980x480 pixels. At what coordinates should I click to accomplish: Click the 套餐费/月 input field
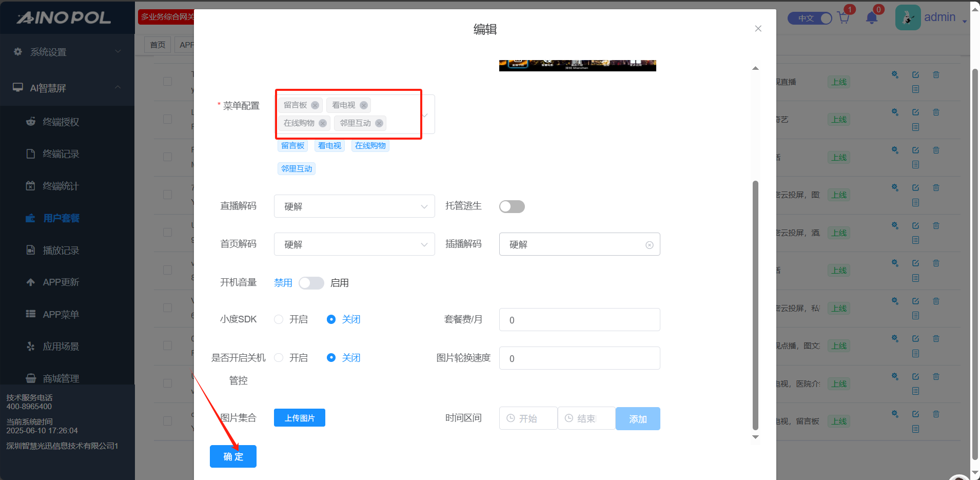tap(579, 320)
